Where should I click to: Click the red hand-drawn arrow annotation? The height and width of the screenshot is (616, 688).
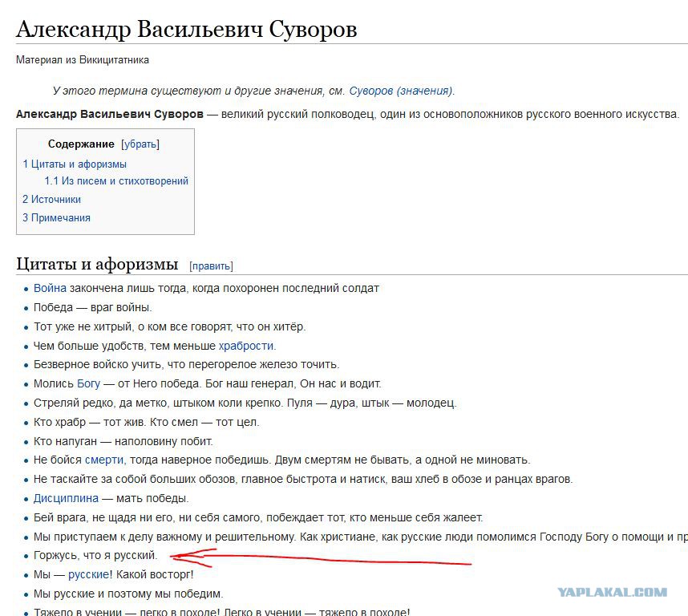pos(320,558)
